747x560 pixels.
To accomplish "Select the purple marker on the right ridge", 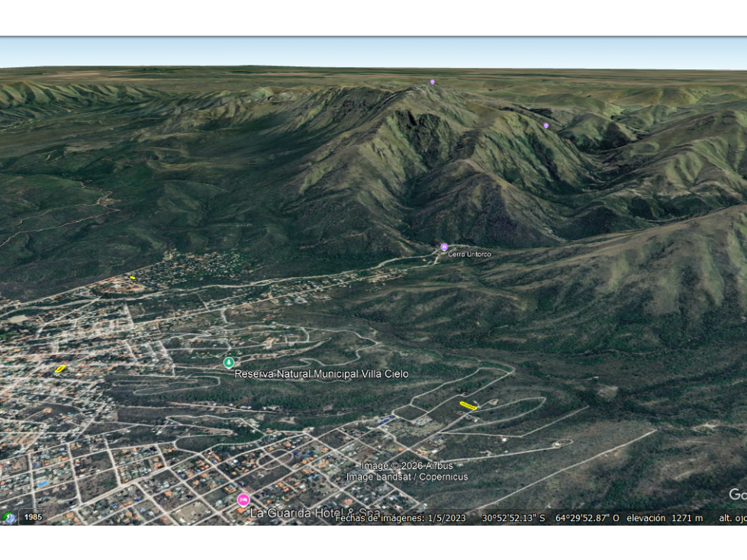I will (x=546, y=126).
